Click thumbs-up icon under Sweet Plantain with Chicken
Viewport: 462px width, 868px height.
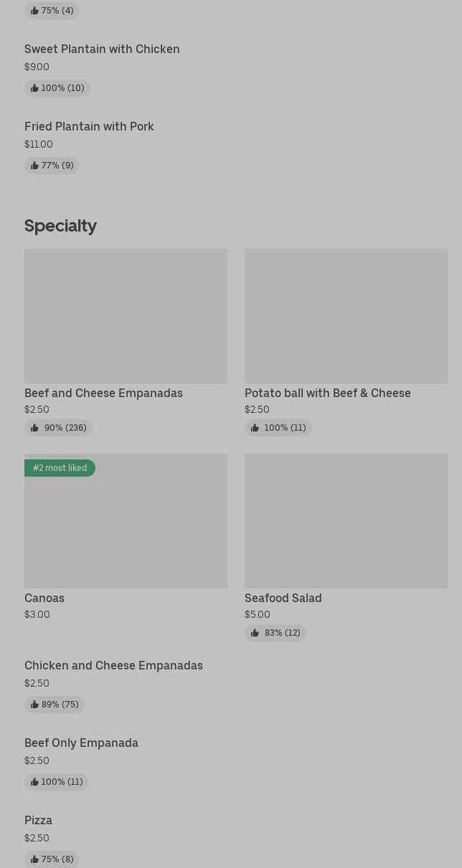(x=34, y=88)
